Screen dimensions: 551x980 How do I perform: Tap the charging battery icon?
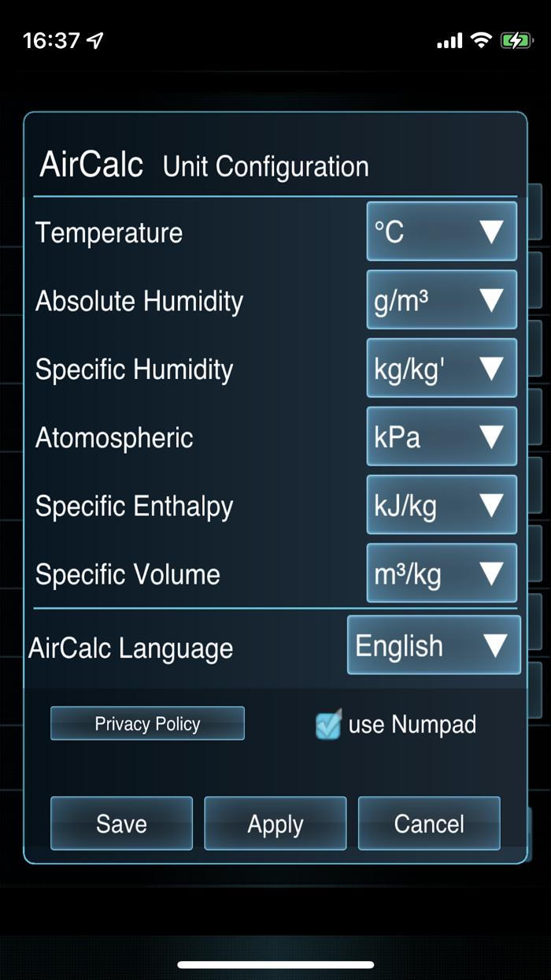516,40
